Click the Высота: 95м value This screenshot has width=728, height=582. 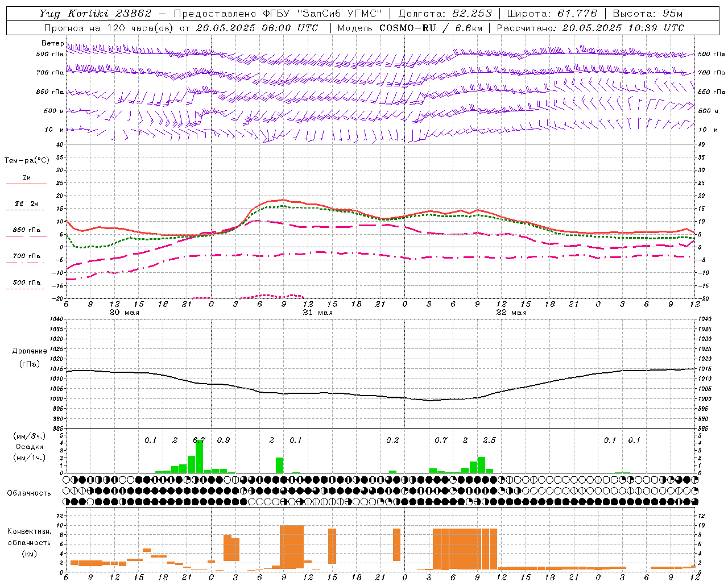tap(648, 14)
